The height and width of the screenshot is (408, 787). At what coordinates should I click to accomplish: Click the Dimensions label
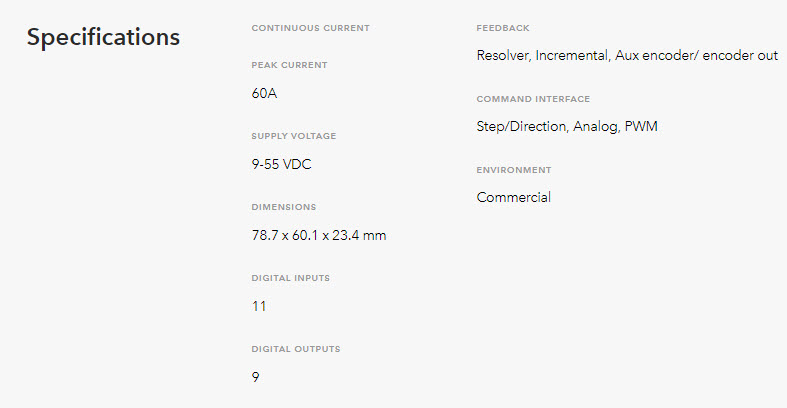pyautogui.click(x=284, y=207)
